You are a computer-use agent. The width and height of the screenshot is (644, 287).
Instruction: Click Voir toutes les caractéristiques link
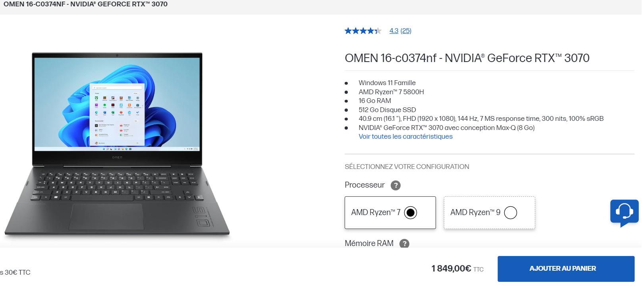click(405, 137)
